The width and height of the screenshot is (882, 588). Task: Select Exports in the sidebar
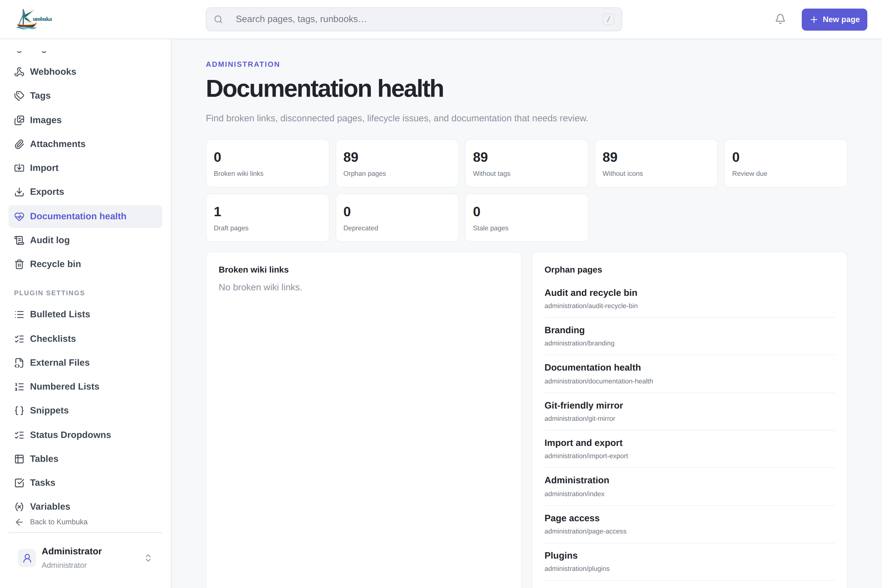click(x=85, y=192)
